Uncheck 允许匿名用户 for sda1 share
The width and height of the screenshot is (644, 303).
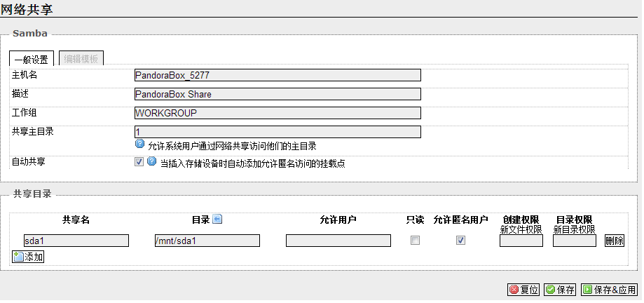[461, 241]
